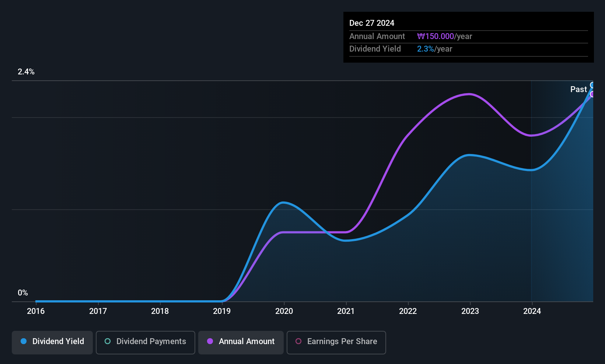Click the 2018 x-axis label
This screenshot has height=364, width=605.
click(x=160, y=311)
